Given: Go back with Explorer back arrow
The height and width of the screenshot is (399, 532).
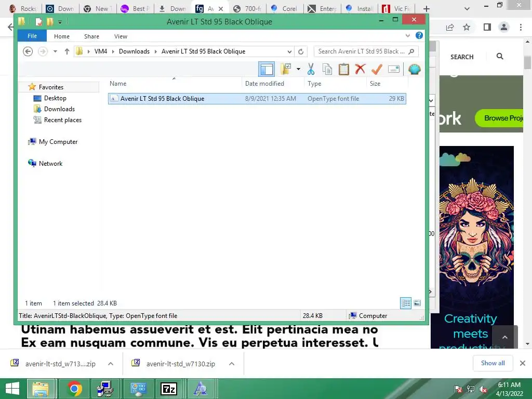Looking at the screenshot, I should tap(28, 51).
